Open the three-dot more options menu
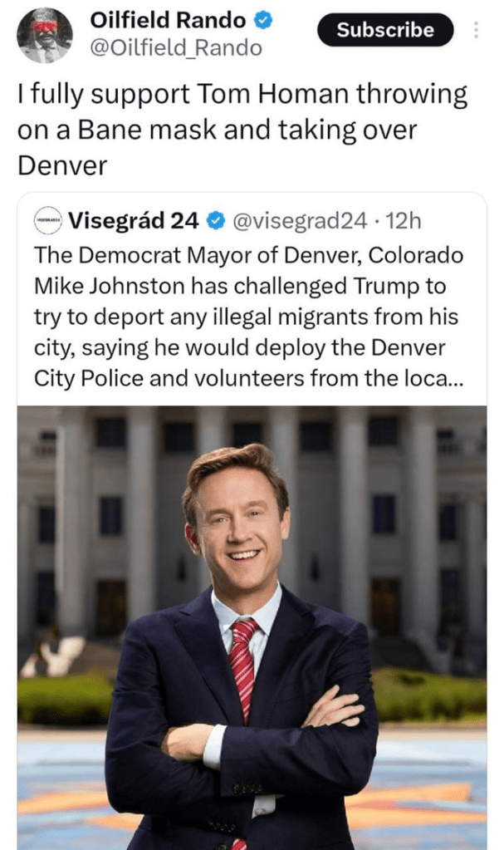 [x=476, y=30]
